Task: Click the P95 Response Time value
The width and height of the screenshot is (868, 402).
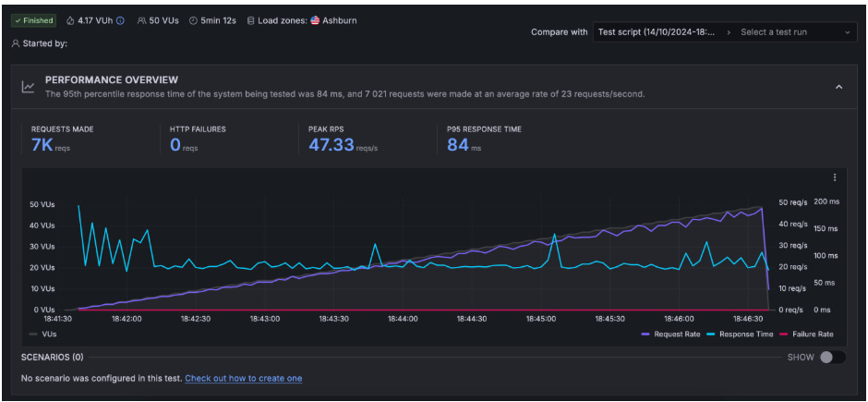Action: [458, 145]
